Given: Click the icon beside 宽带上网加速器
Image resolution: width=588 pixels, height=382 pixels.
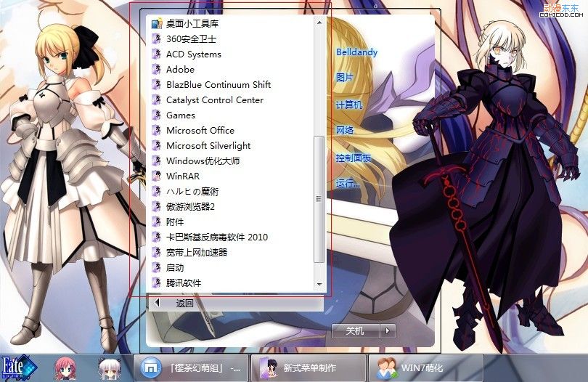Looking at the screenshot, I should [x=156, y=252].
